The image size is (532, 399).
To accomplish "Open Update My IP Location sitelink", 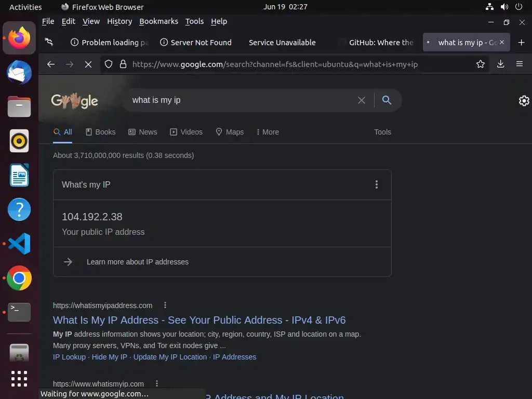I will pos(170,357).
